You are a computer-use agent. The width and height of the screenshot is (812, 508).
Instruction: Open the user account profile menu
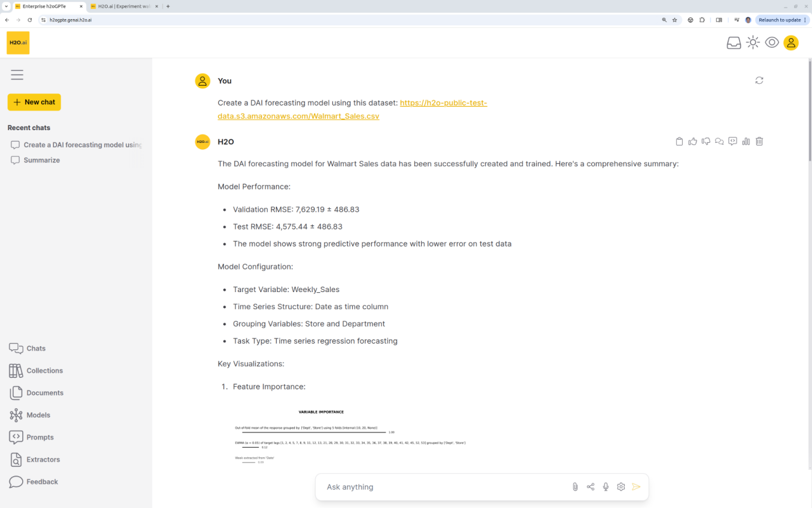tap(791, 43)
